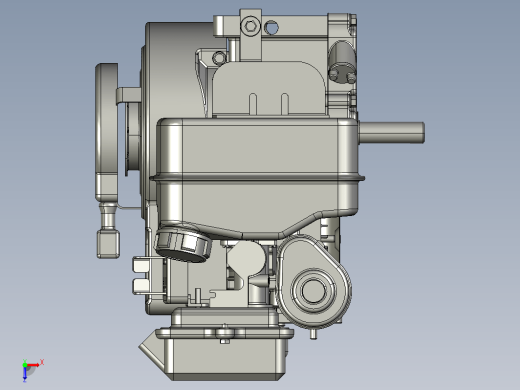Select the round fuel cap below the tank
520x390 pixels.
pyautogui.click(x=182, y=244)
